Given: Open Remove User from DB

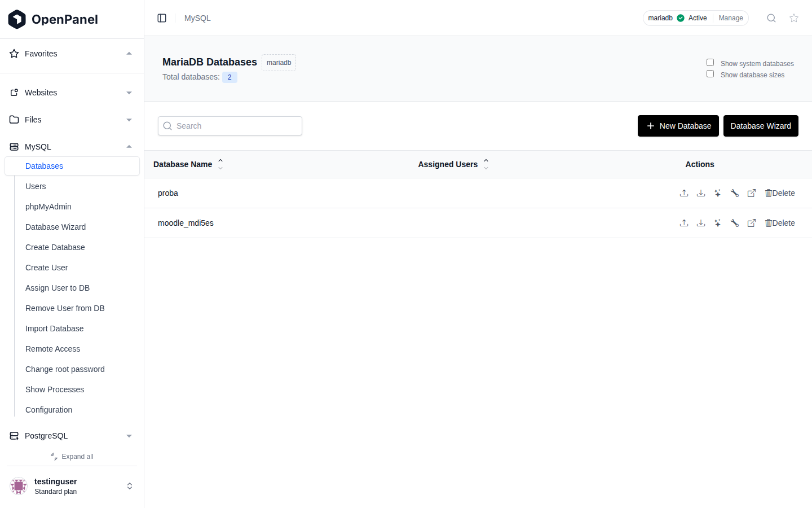Looking at the screenshot, I should click(65, 308).
